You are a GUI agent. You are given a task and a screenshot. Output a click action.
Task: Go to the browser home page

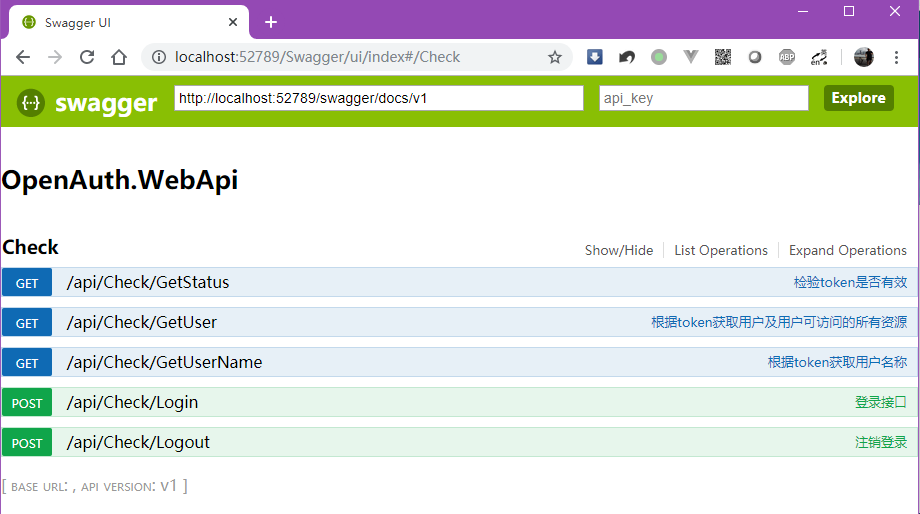[x=119, y=57]
